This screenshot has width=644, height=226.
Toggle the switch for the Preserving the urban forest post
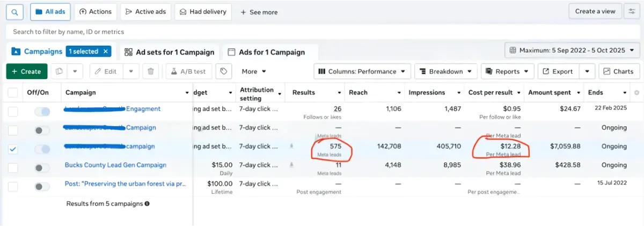point(42,187)
